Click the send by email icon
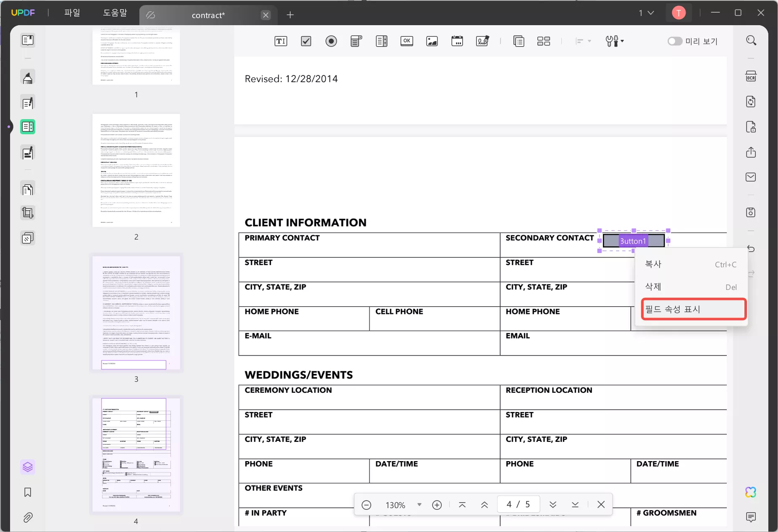 [x=751, y=177]
